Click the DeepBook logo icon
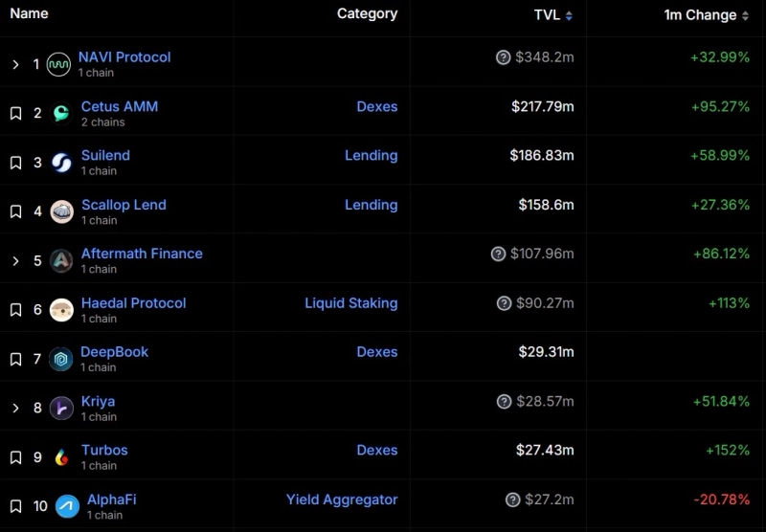The width and height of the screenshot is (766, 532). [61, 359]
